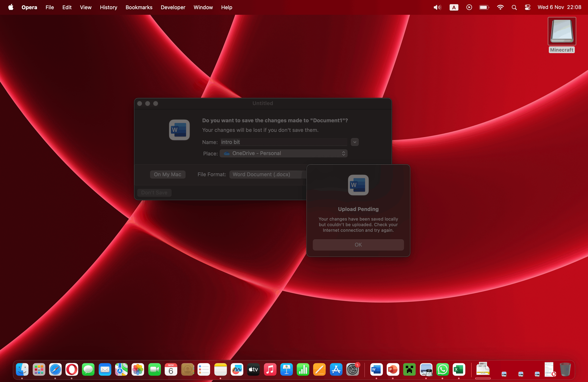Open the Opera browser Dock icon
This screenshot has height=382, width=588.
(72, 369)
